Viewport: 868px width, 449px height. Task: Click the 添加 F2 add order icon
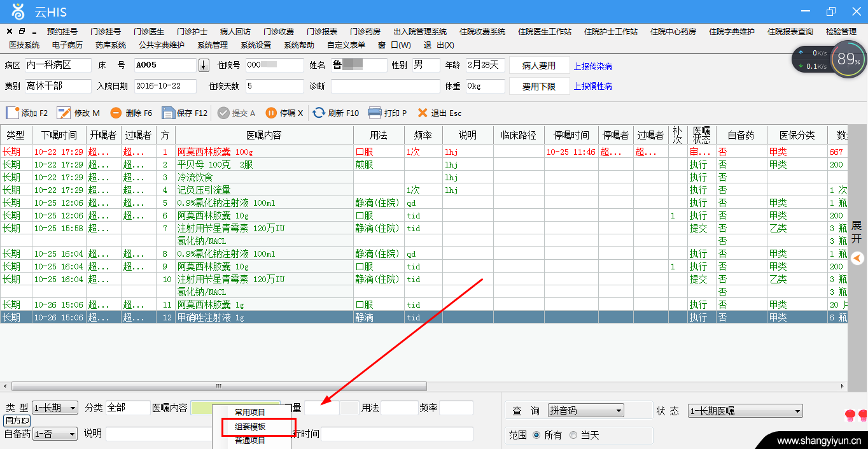(13, 113)
